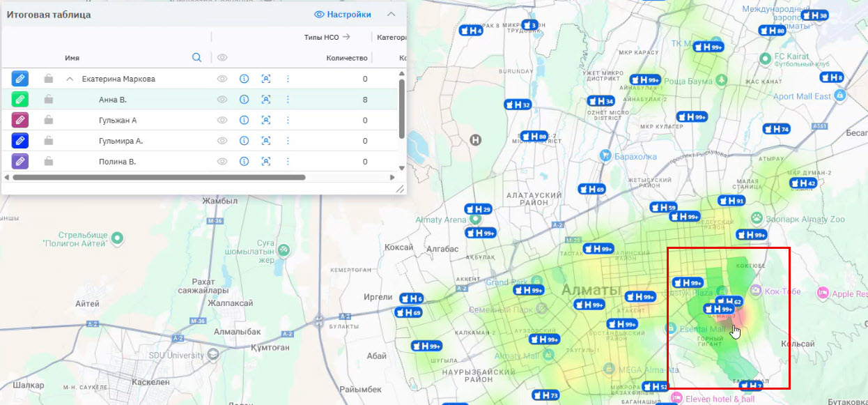Collapse the Итоговая таблица panel
This screenshot has width=868, height=405.
click(x=392, y=14)
